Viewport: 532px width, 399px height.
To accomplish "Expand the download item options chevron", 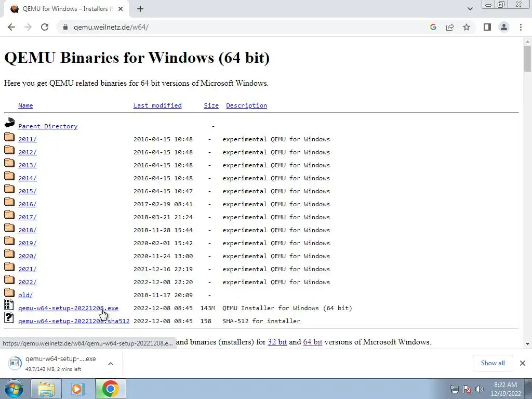I will (111, 363).
